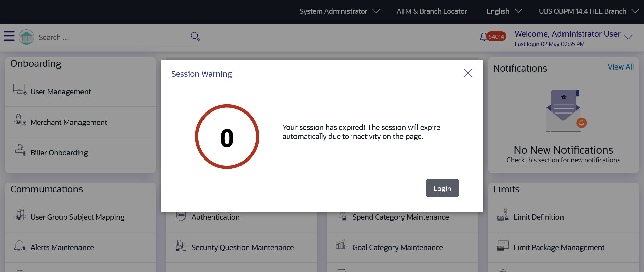The width and height of the screenshot is (644, 272).
Task: Open Security Question Maintenance
Action: pyautogui.click(x=243, y=247)
